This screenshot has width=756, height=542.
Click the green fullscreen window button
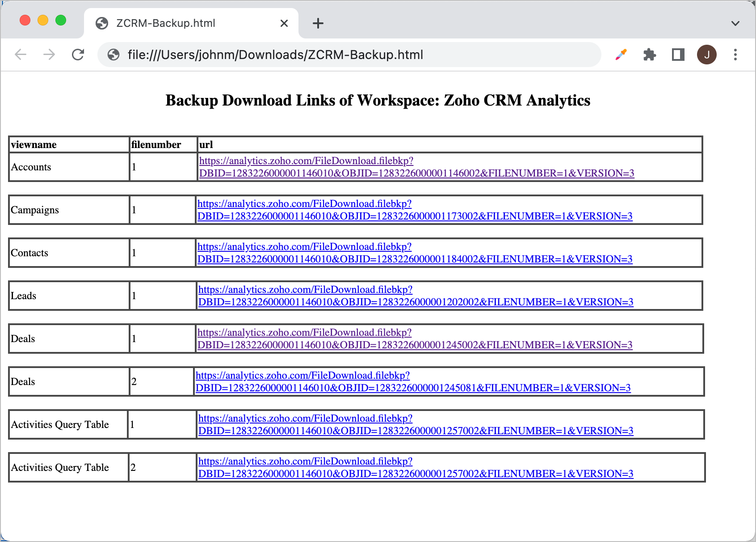tap(61, 20)
